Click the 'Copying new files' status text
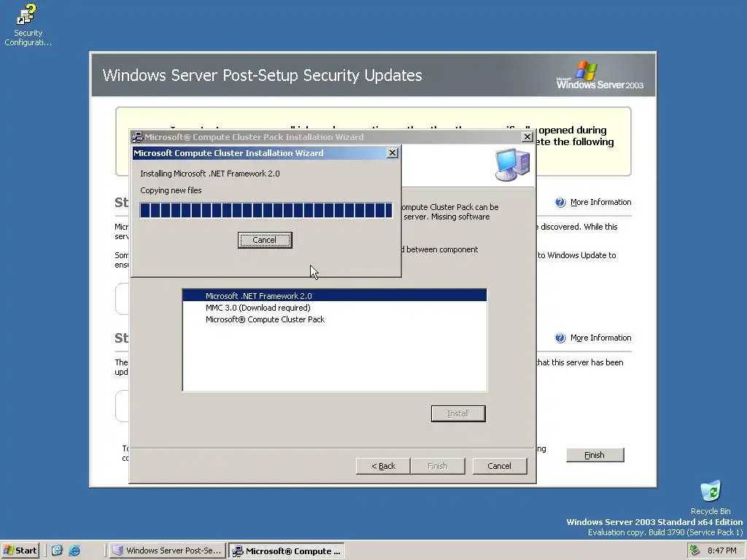The width and height of the screenshot is (747, 560). [x=171, y=190]
